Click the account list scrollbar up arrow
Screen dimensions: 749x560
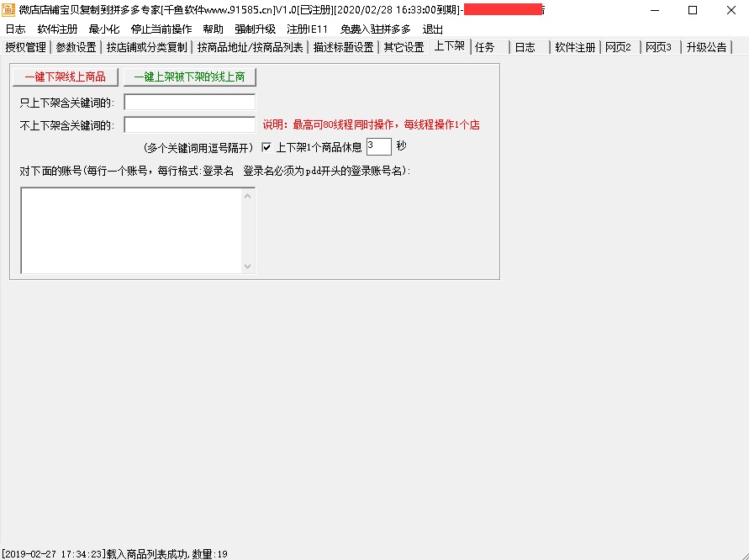point(247,196)
